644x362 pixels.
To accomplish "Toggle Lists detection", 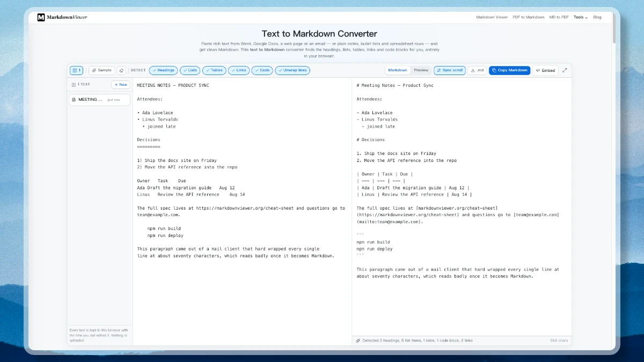I will (x=190, y=70).
